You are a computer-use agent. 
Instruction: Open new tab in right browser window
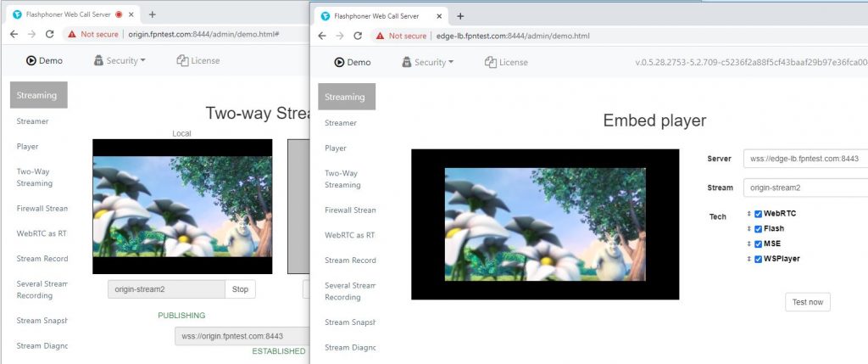460,16
